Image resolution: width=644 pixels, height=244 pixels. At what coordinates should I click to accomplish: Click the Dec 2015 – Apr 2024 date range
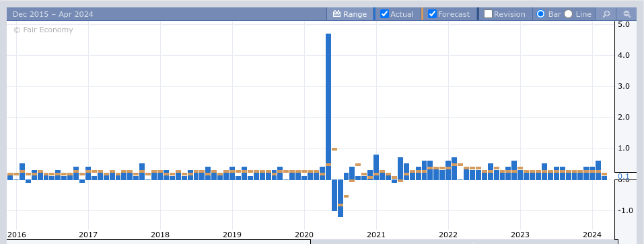point(53,14)
